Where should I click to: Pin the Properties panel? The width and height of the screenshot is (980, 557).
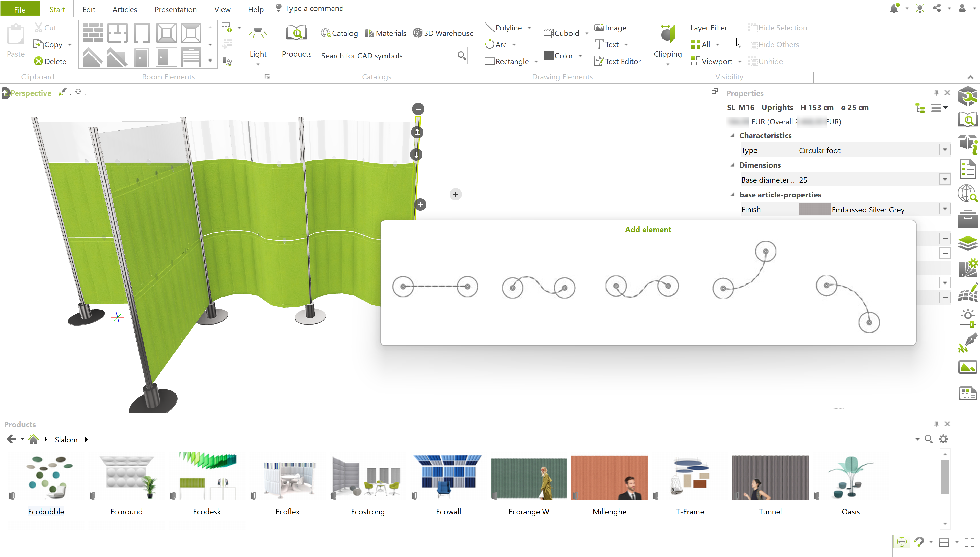pyautogui.click(x=936, y=93)
